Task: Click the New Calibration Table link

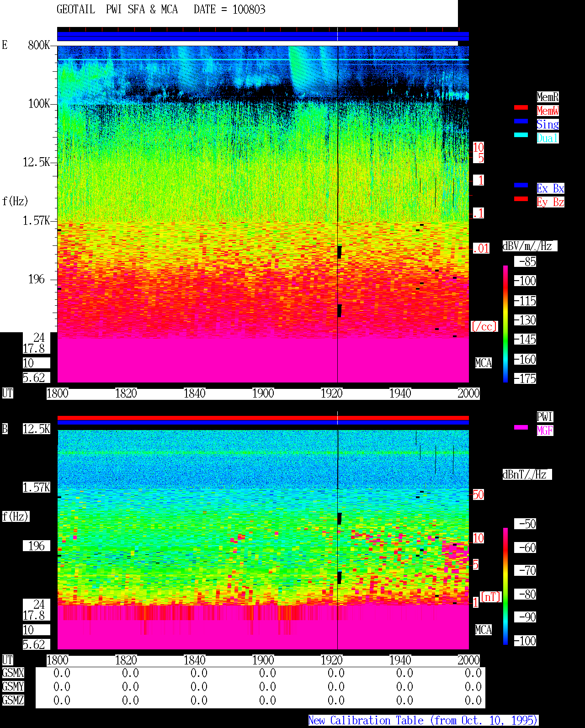Action: pyautogui.click(x=423, y=720)
